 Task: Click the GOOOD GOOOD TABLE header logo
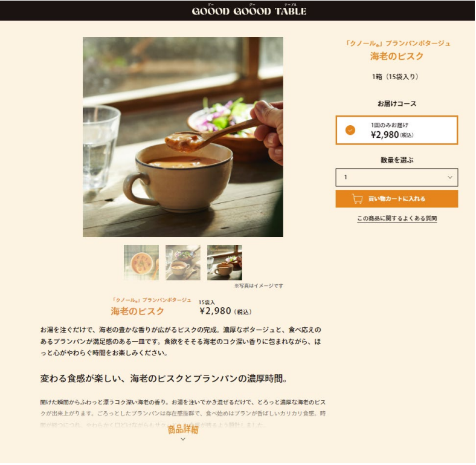click(x=249, y=10)
